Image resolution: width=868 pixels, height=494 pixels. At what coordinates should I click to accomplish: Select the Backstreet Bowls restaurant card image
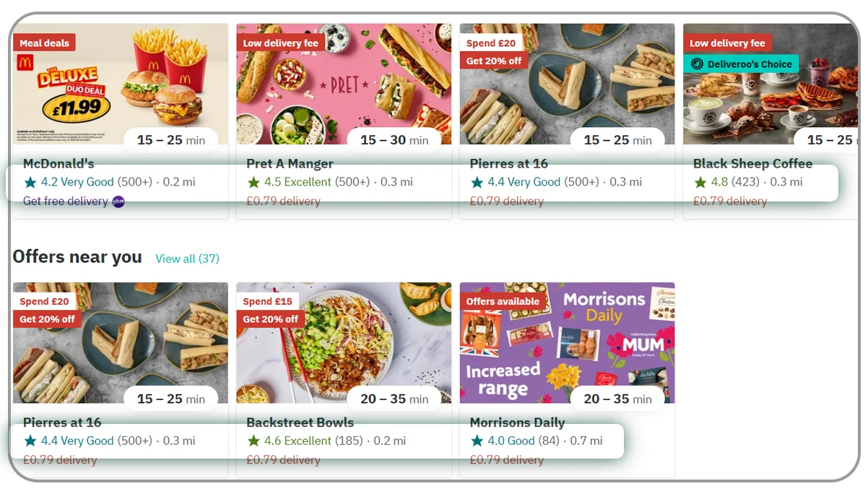click(x=344, y=343)
